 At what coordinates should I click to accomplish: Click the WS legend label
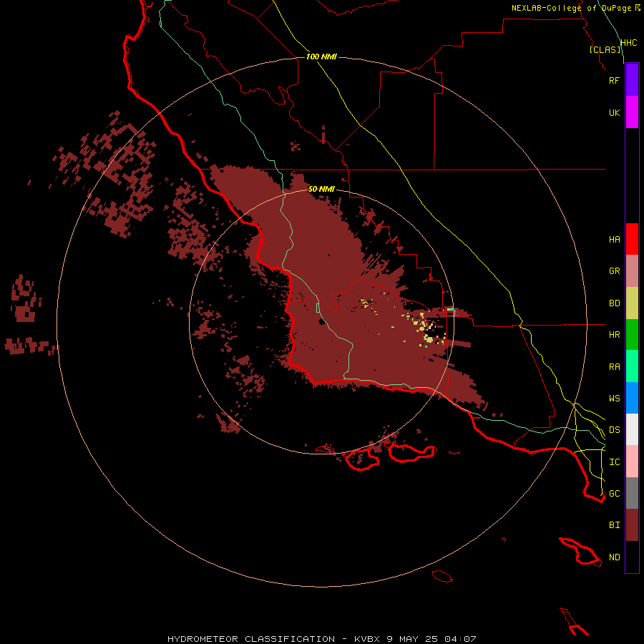[x=614, y=398]
